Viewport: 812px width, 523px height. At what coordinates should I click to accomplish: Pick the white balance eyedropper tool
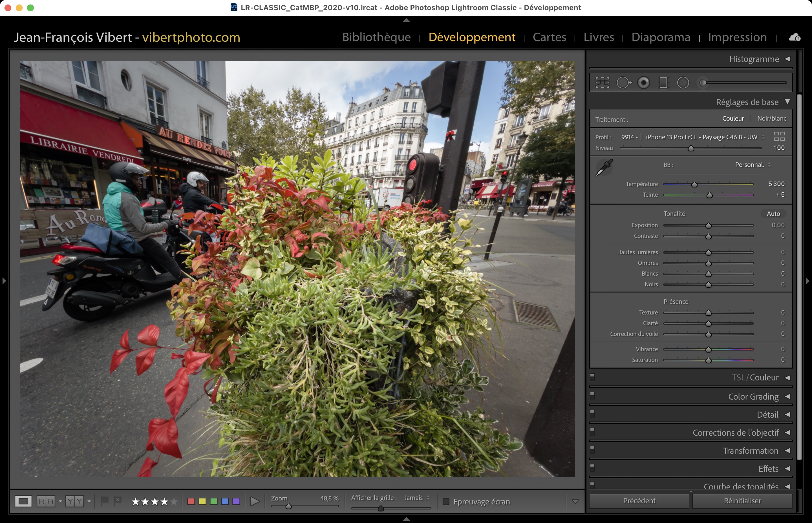(x=604, y=167)
